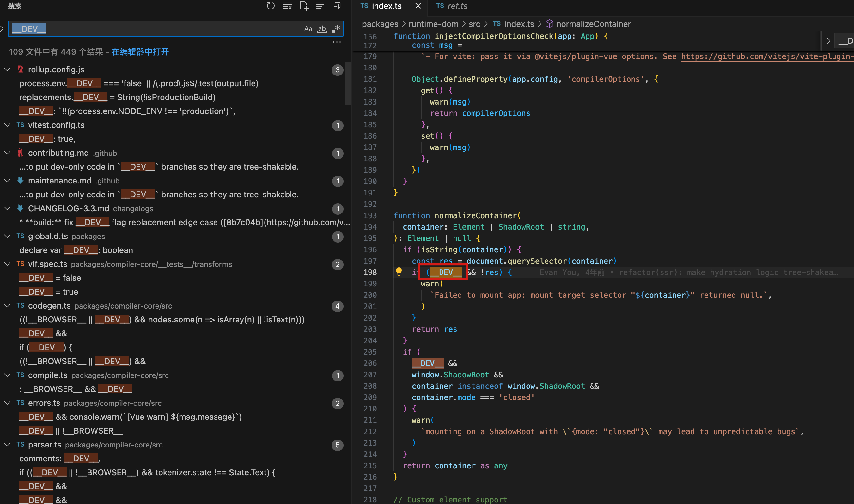Image resolution: width=854 pixels, height=504 pixels.
Task: Click the CHANGELOG-3.3.md file icon
Action: 21,208
